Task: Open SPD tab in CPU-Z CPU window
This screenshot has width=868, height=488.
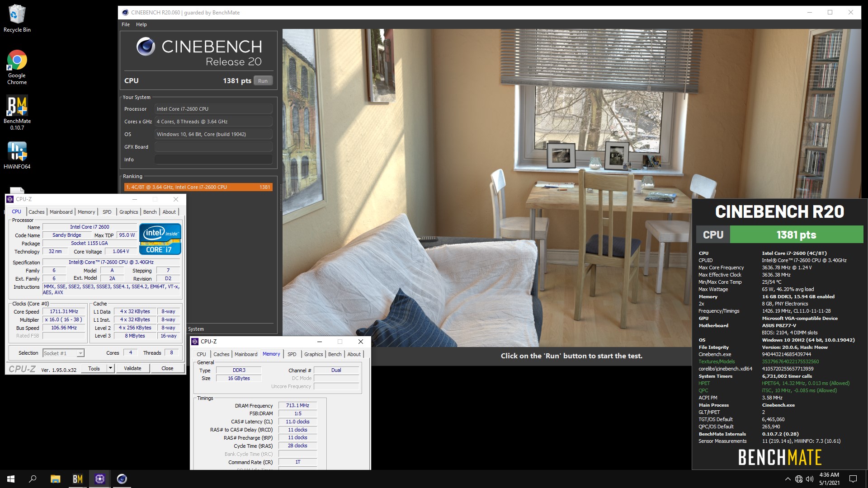Action: (x=107, y=212)
